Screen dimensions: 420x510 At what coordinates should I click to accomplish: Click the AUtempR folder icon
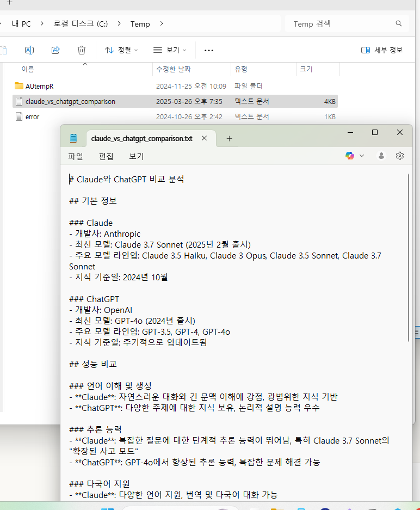coord(19,86)
